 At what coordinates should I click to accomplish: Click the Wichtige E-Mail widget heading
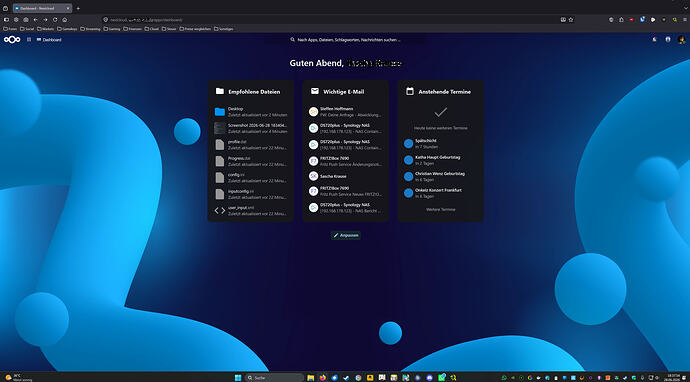(x=344, y=92)
